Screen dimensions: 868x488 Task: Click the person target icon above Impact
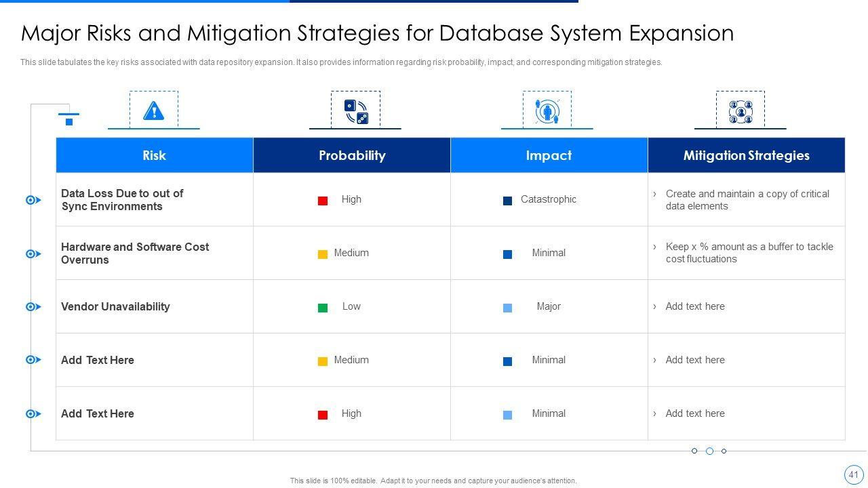pos(547,111)
